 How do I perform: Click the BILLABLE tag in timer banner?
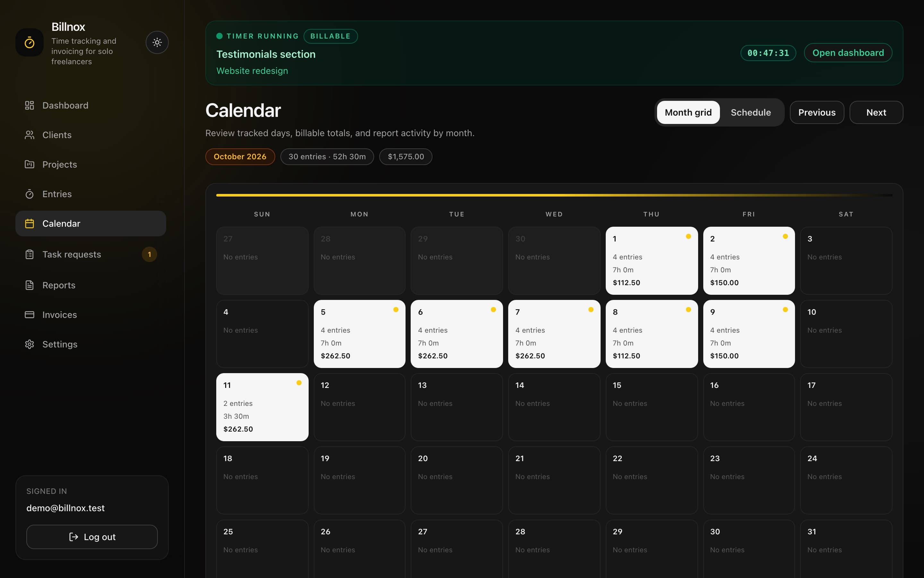coord(331,36)
